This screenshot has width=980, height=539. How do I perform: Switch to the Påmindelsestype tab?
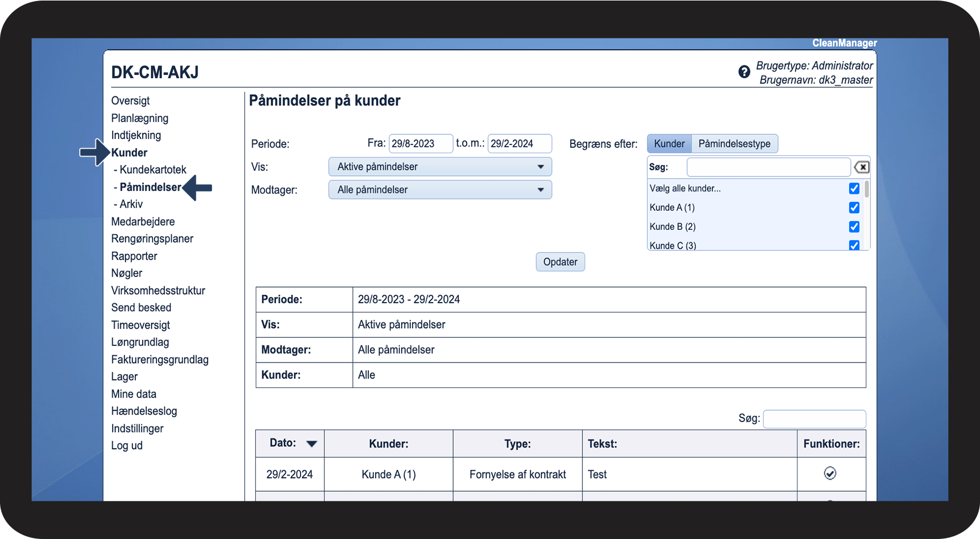pos(734,144)
